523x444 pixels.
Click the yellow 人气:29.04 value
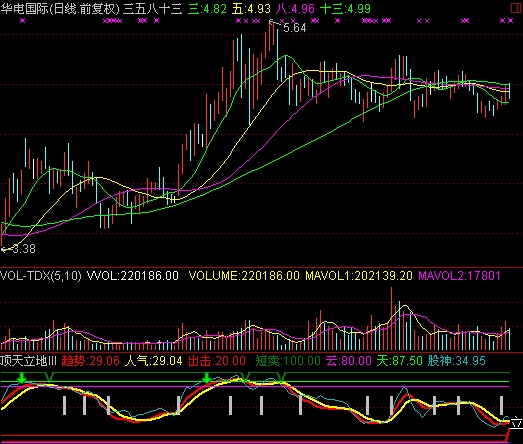[x=153, y=361]
